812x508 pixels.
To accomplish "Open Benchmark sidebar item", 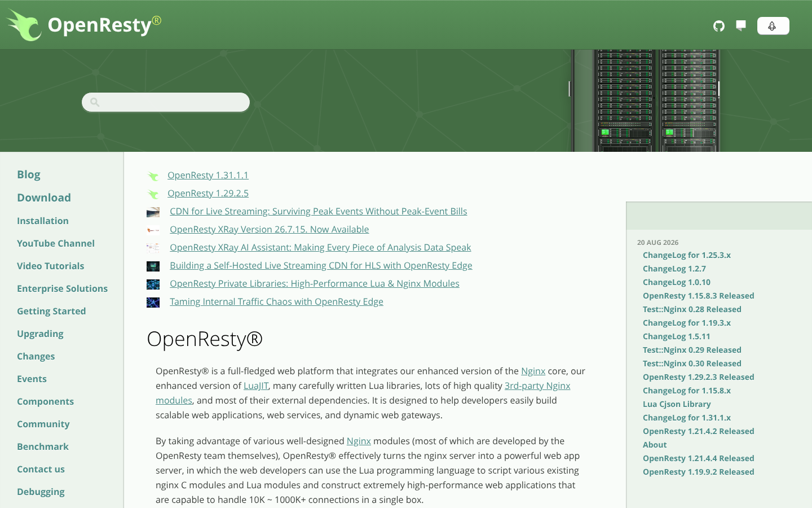I will coord(43,446).
